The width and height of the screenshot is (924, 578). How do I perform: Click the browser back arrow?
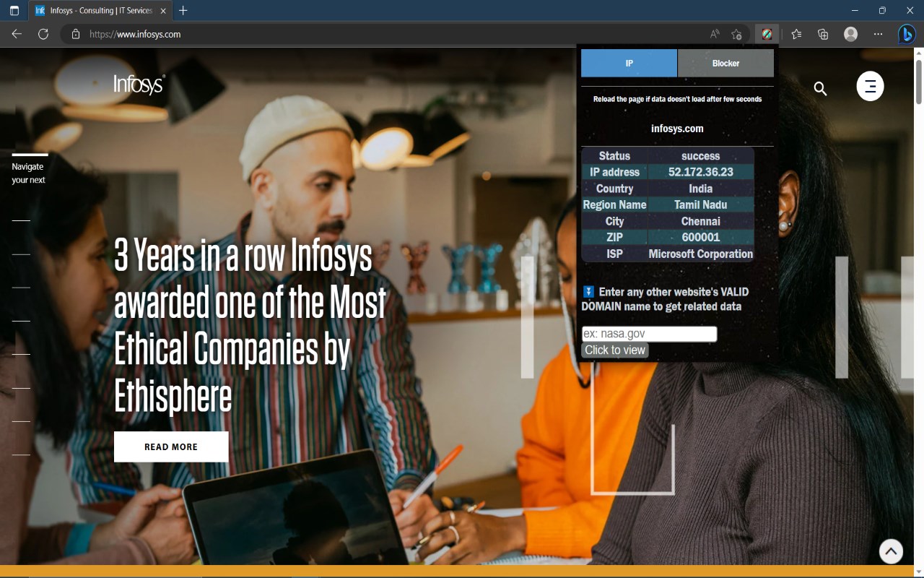tap(17, 34)
